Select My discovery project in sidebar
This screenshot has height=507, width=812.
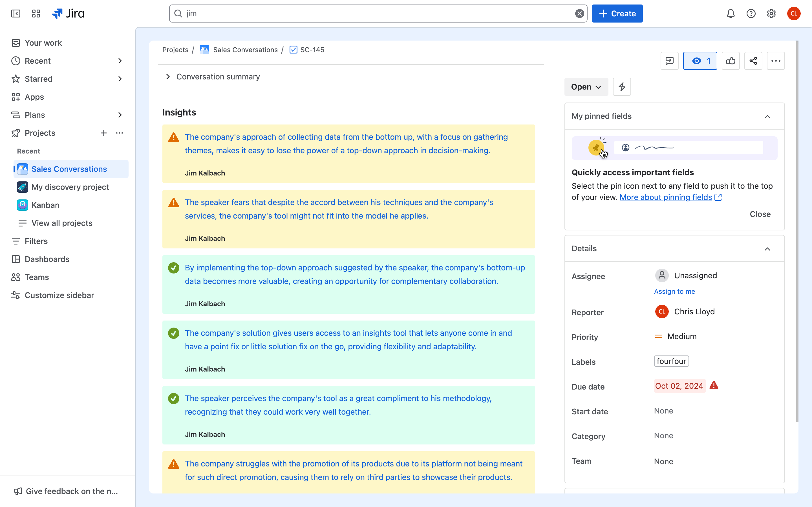(70, 187)
